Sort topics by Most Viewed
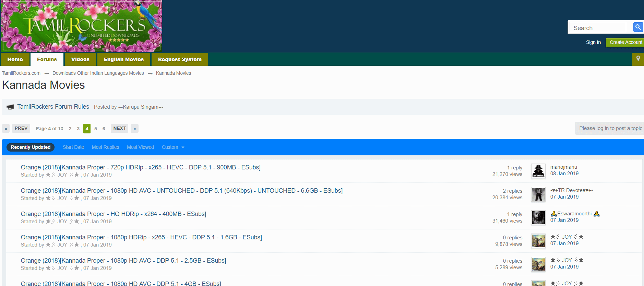Screen dimensions: 644x286 click(x=140, y=147)
